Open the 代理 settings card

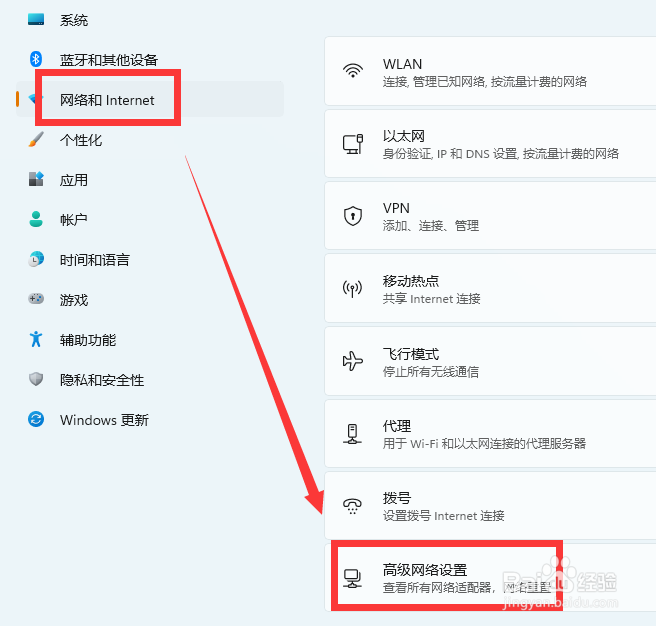tap(490, 434)
